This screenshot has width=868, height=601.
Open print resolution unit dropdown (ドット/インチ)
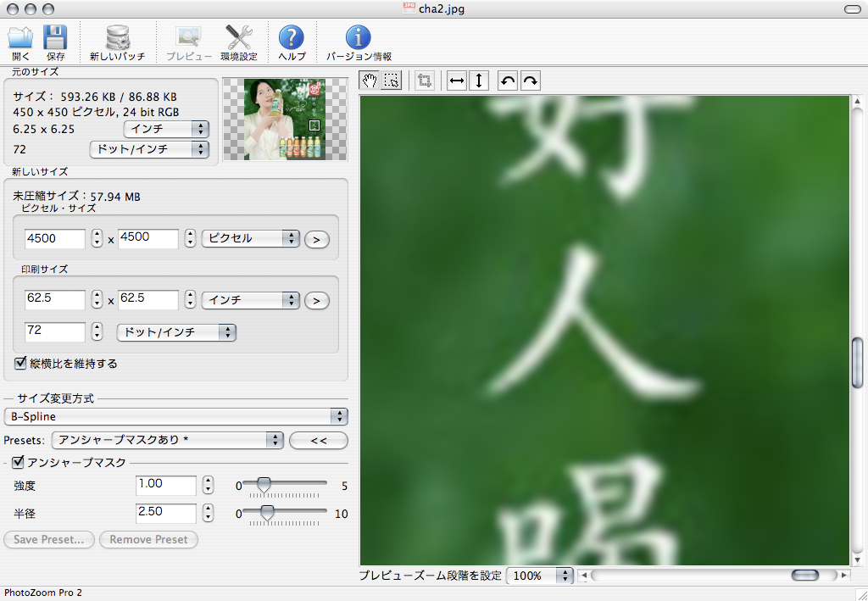click(x=176, y=332)
